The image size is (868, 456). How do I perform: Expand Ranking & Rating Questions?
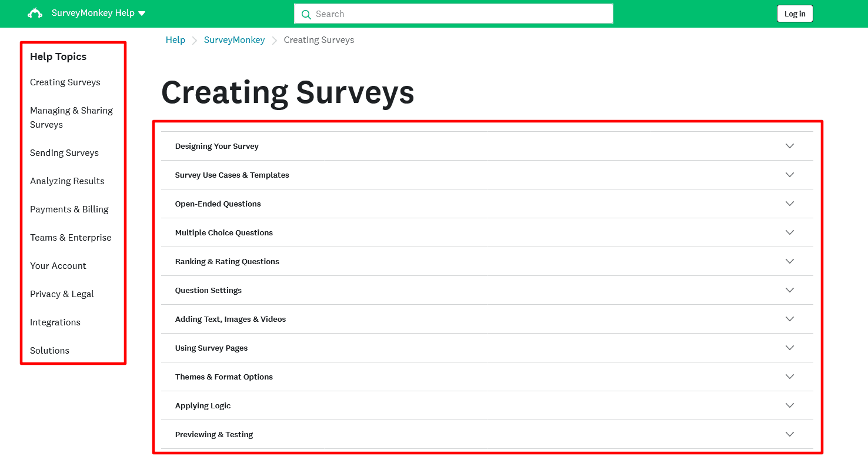pos(790,261)
